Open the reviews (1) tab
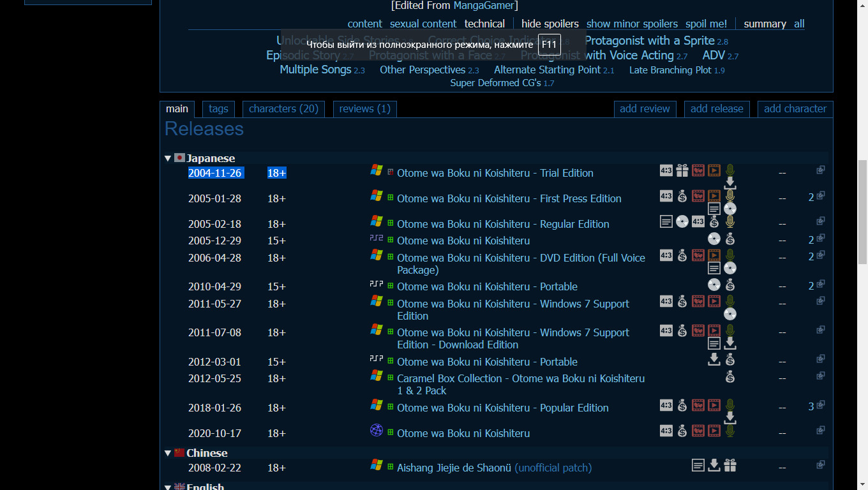The width and height of the screenshot is (868, 490). [x=364, y=108]
